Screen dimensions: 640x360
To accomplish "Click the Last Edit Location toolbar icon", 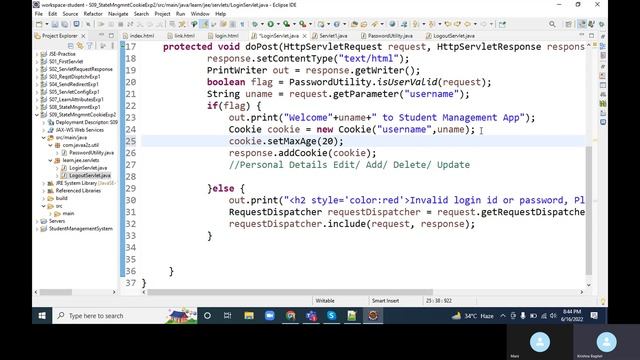I will coord(447,24).
